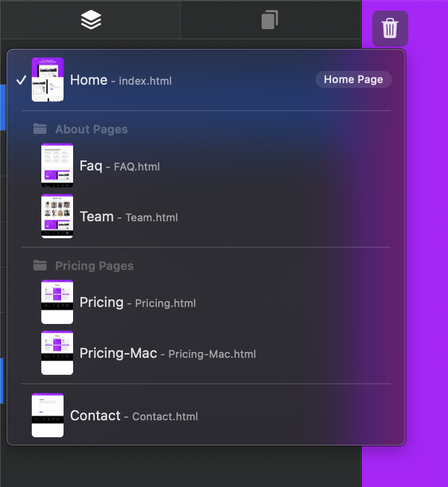448x487 pixels.
Task: Click the Contact page thumbnail
Action: (x=48, y=415)
